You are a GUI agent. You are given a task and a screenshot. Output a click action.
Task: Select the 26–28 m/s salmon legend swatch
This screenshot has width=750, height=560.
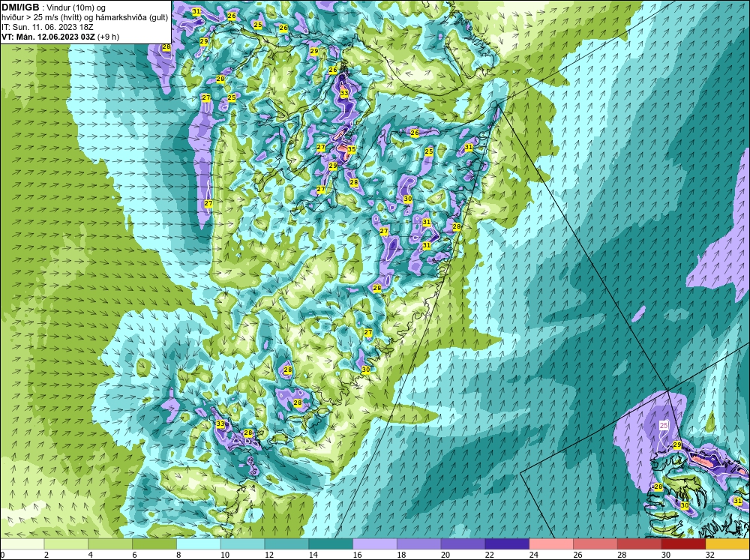(x=595, y=544)
